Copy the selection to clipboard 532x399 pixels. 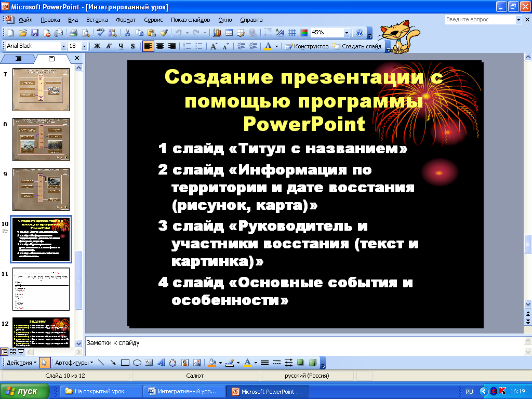(139, 33)
